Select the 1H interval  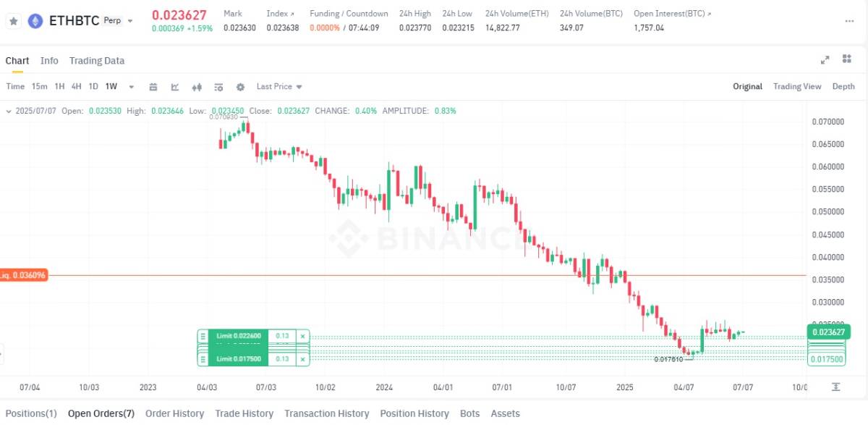[59, 86]
